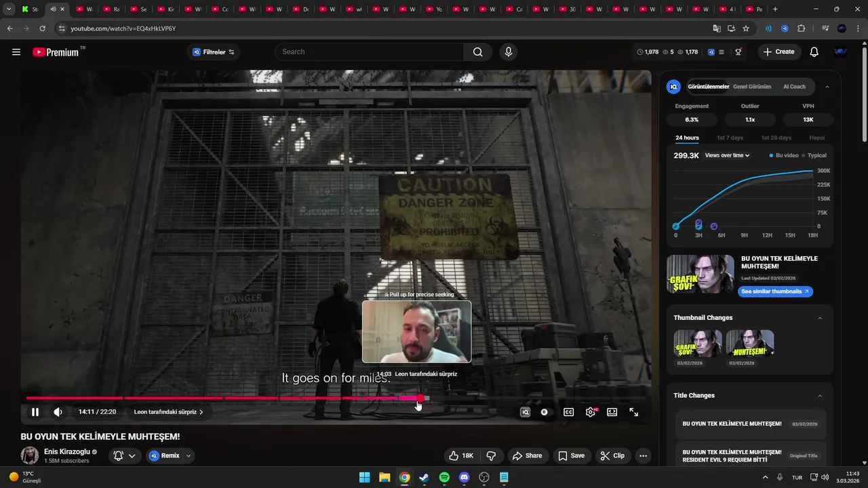Select the AI Coach tab
Viewport: 868px width, 488px height.
pyautogui.click(x=794, y=87)
